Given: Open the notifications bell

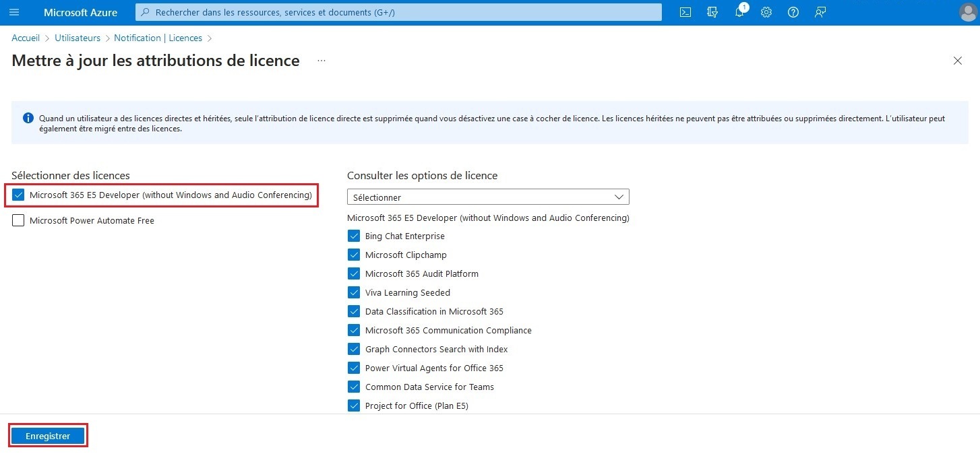Looking at the screenshot, I should 739,12.
